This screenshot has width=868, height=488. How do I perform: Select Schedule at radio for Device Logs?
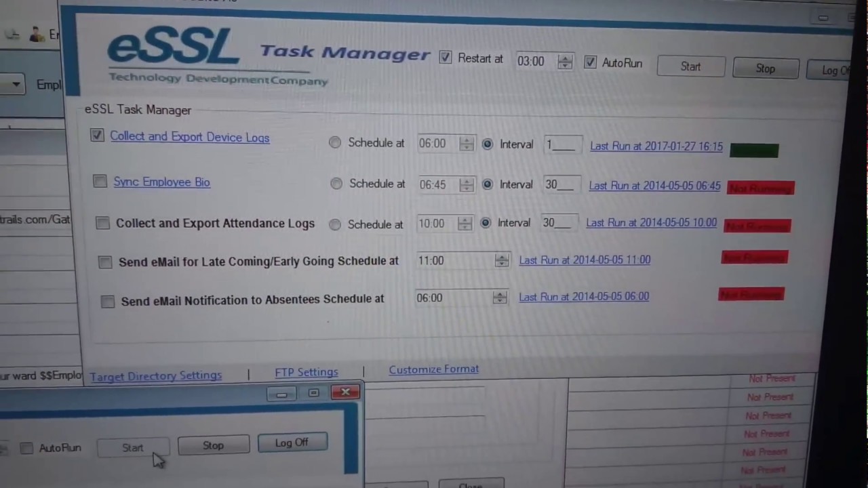335,142
